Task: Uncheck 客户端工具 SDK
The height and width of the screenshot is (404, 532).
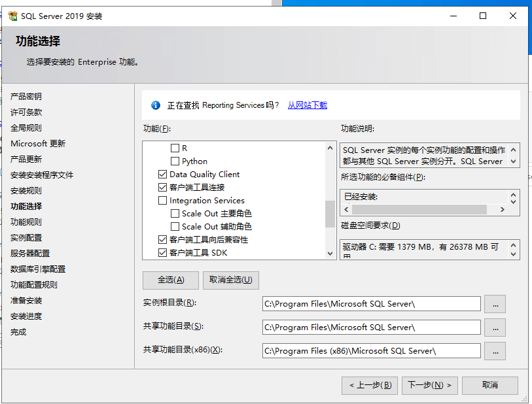Action: 162,252
